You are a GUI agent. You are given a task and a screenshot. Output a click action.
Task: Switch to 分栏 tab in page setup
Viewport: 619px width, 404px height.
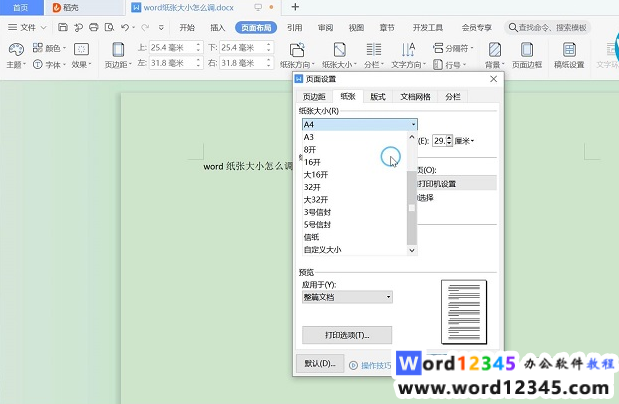click(x=452, y=97)
